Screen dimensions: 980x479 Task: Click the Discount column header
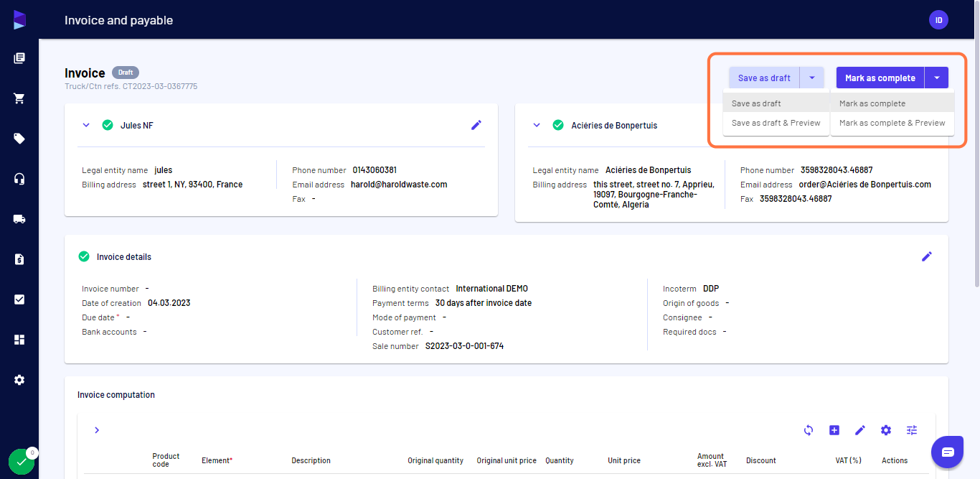761,460
